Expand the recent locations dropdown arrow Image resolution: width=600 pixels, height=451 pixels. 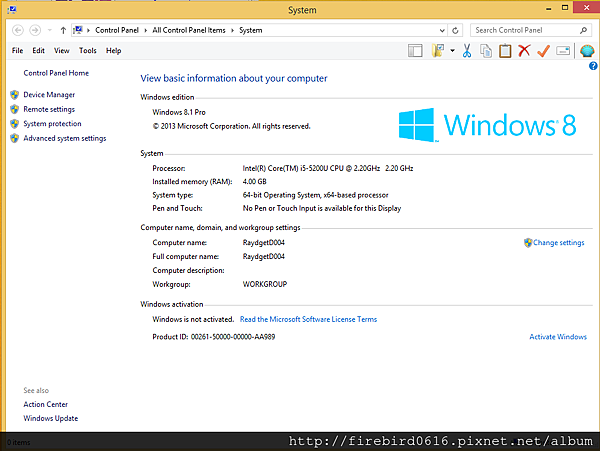coord(50,30)
